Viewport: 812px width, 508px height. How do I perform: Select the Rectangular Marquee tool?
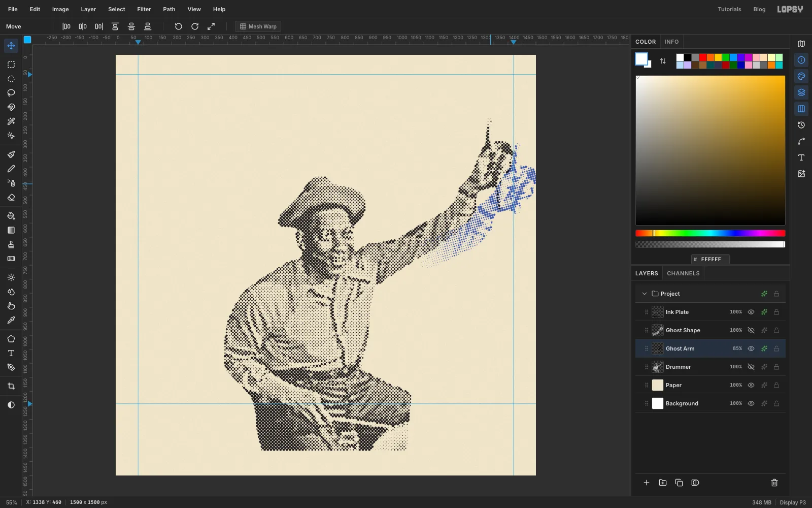click(x=11, y=65)
